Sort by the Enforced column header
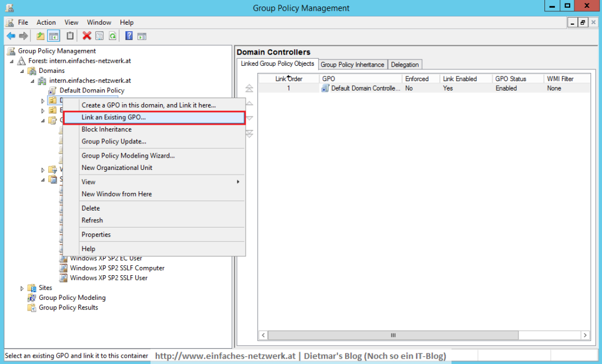 pyautogui.click(x=421, y=79)
